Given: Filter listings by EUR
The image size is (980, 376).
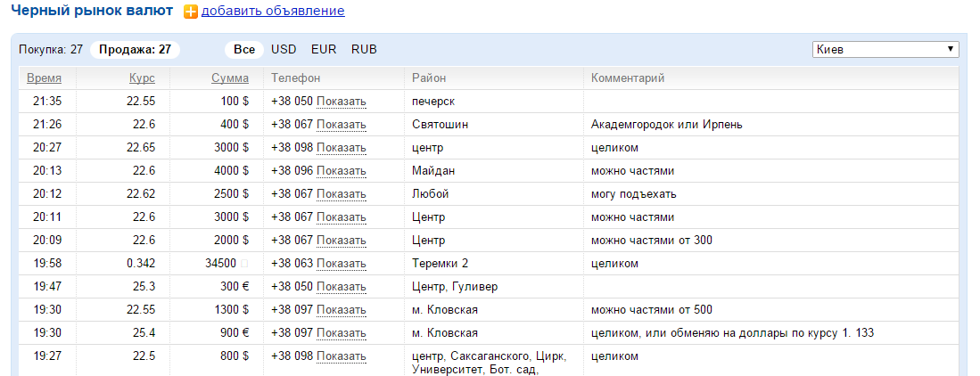Looking at the screenshot, I should [324, 49].
